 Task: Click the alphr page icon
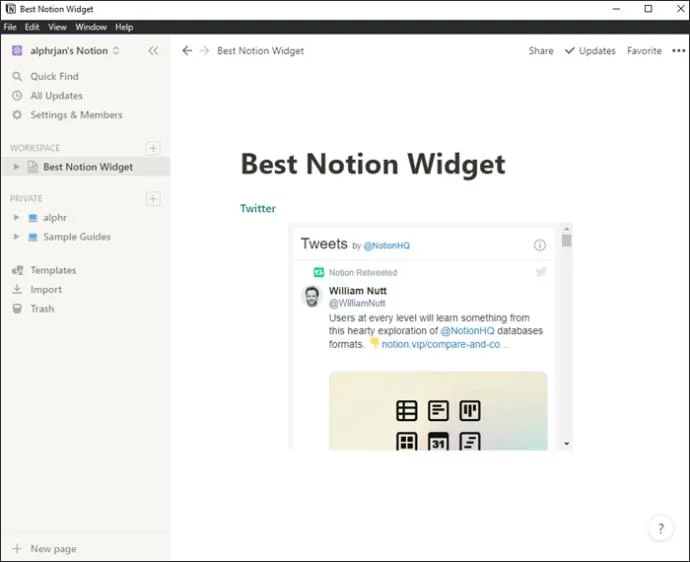pos(33,217)
